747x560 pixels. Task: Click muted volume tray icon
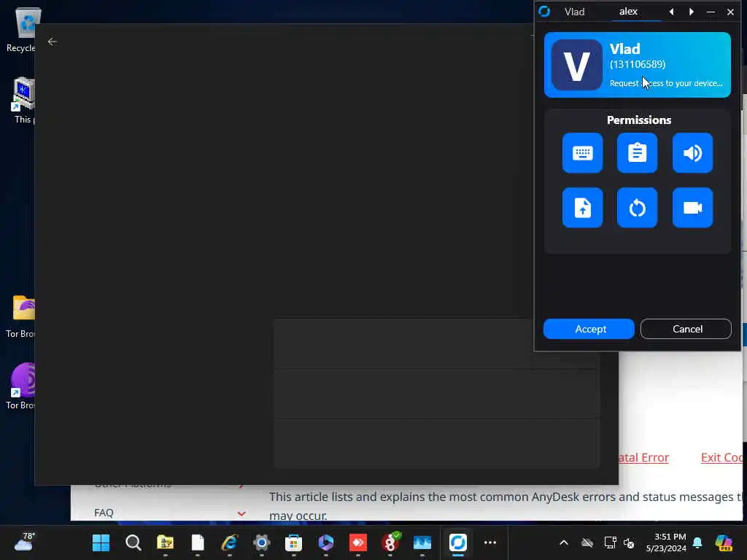tap(629, 542)
